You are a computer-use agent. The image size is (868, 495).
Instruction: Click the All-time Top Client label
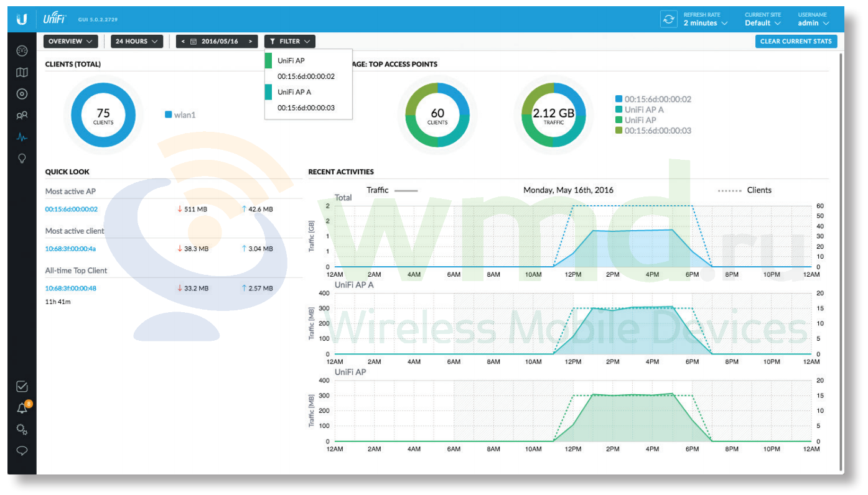tap(76, 271)
